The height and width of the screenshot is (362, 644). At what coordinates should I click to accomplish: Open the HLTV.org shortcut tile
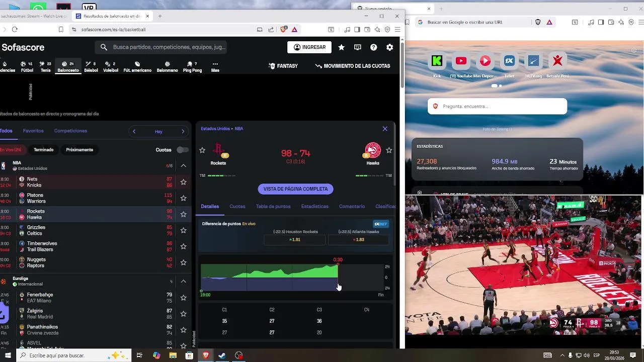533,61
